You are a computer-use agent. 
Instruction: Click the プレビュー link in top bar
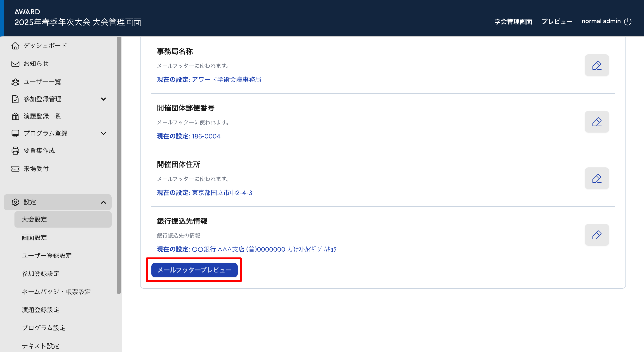point(557,21)
